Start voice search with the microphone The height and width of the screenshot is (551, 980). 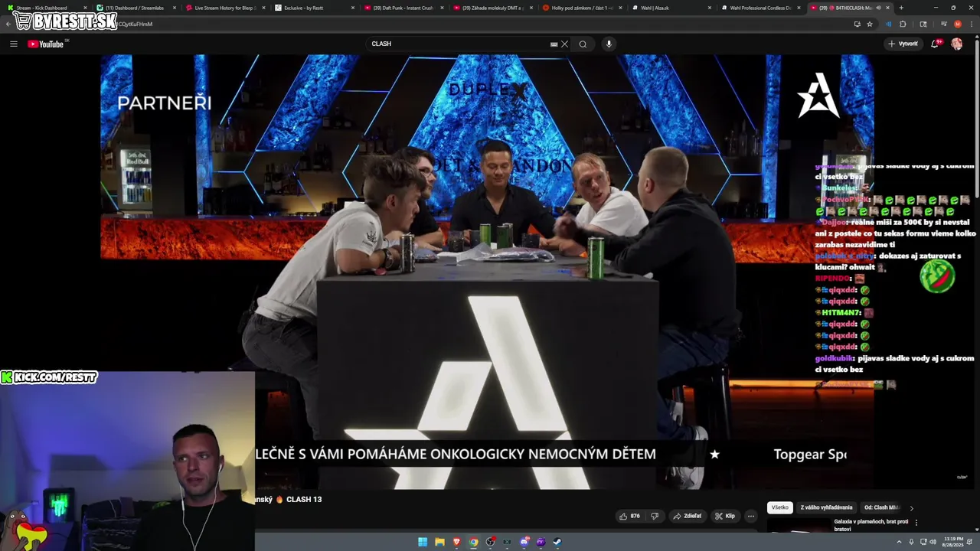pos(609,44)
